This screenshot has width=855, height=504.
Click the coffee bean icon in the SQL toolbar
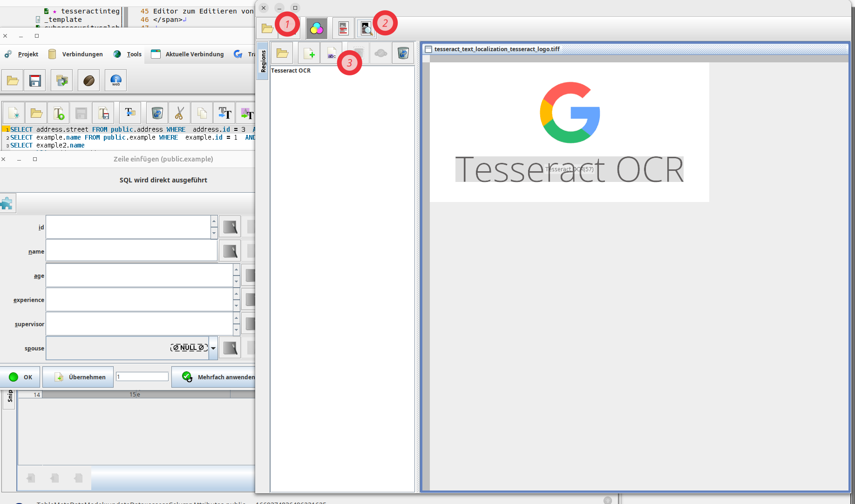pyautogui.click(x=88, y=80)
